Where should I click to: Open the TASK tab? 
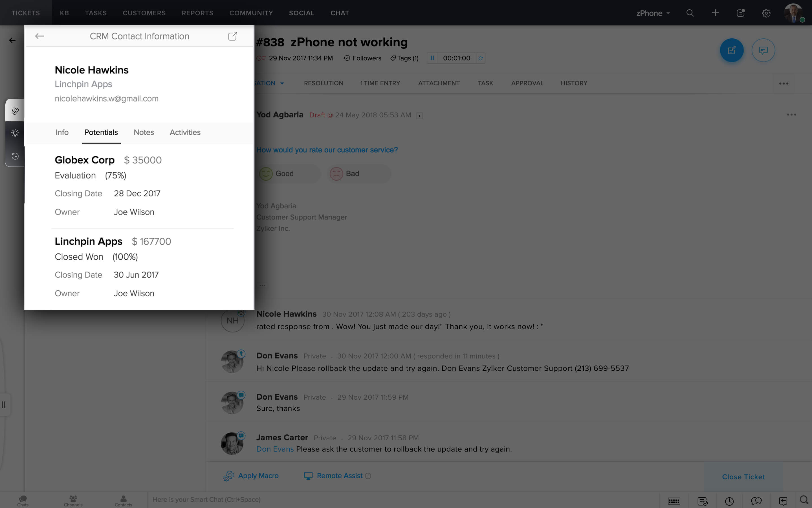485,83
